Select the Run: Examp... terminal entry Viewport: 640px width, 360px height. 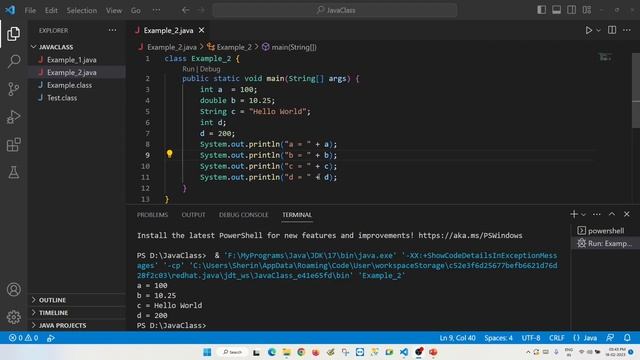(606, 243)
